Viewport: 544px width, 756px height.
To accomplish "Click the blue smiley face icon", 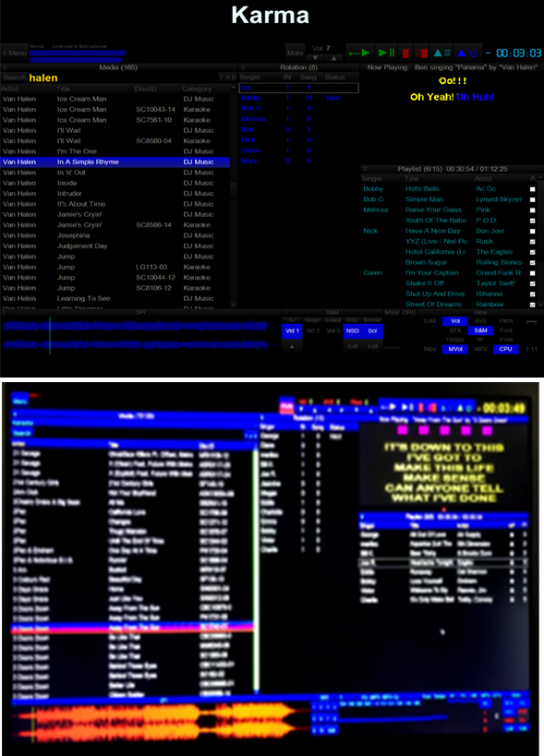I will (x=474, y=54).
